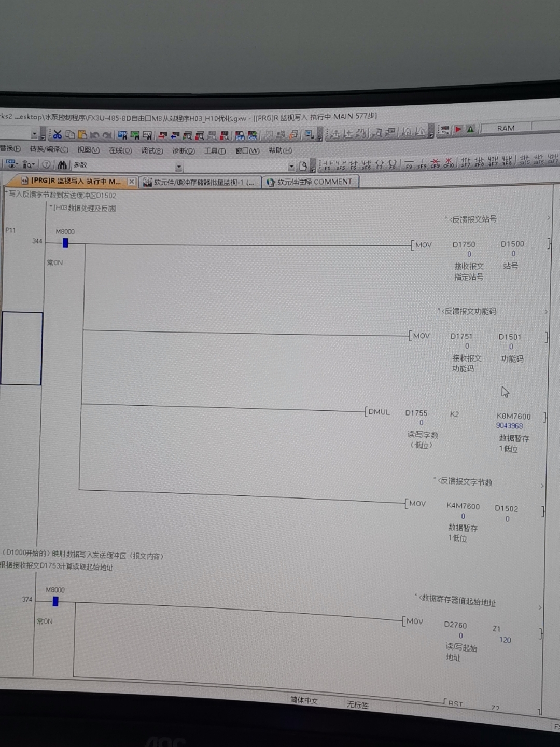Insert application instruction with F8 icon
Screen dimensions: 560x747
tap(392, 164)
